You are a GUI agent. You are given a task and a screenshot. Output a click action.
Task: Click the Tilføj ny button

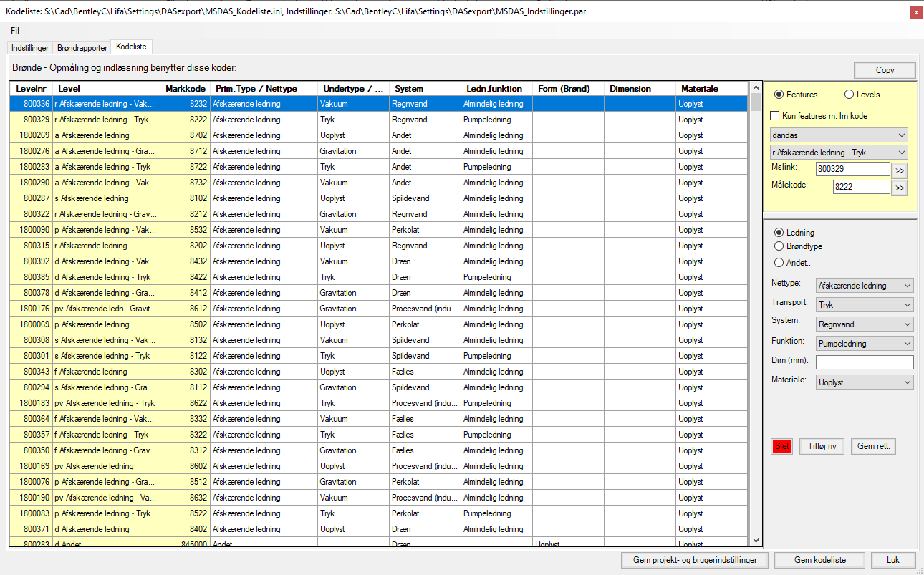(x=822, y=446)
